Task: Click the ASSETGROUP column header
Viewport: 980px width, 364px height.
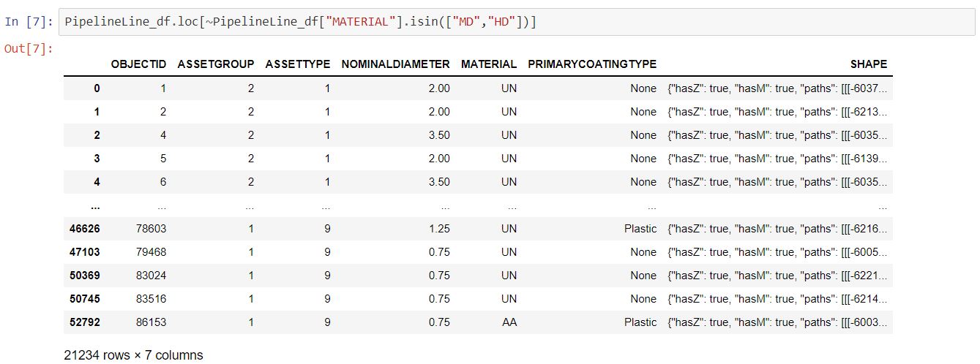Action: pos(216,64)
